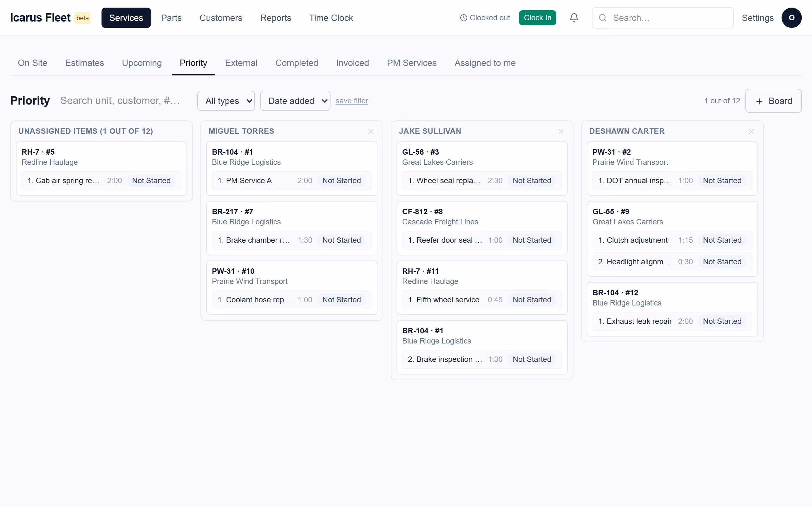Click the Clocked out clock icon

point(463,18)
